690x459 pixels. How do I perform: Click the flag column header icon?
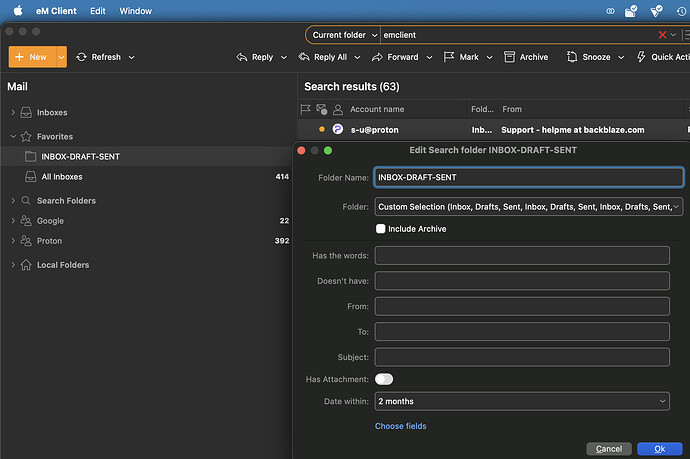pos(306,109)
